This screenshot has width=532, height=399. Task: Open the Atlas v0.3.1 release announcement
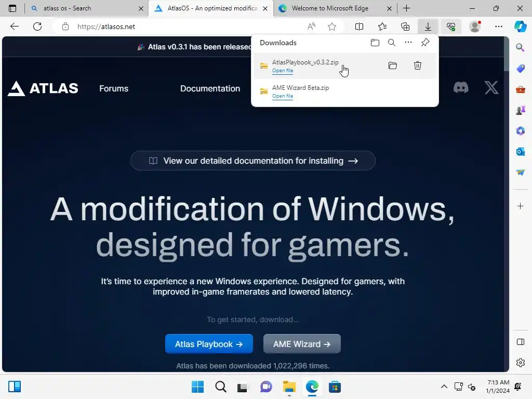point(194,47)
